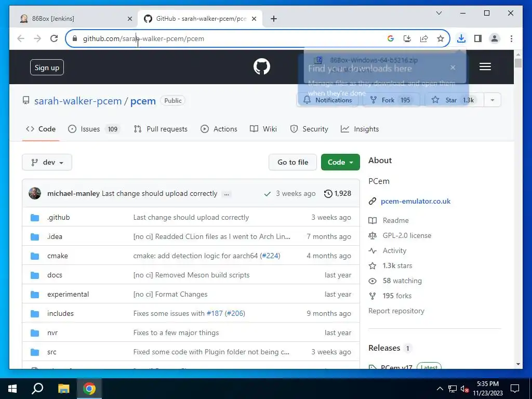Image resolution: width=532 pixels, height=399 pixels.
Task: Click the Go to file button
Action: pyautogui.click(x=293, y=162)
